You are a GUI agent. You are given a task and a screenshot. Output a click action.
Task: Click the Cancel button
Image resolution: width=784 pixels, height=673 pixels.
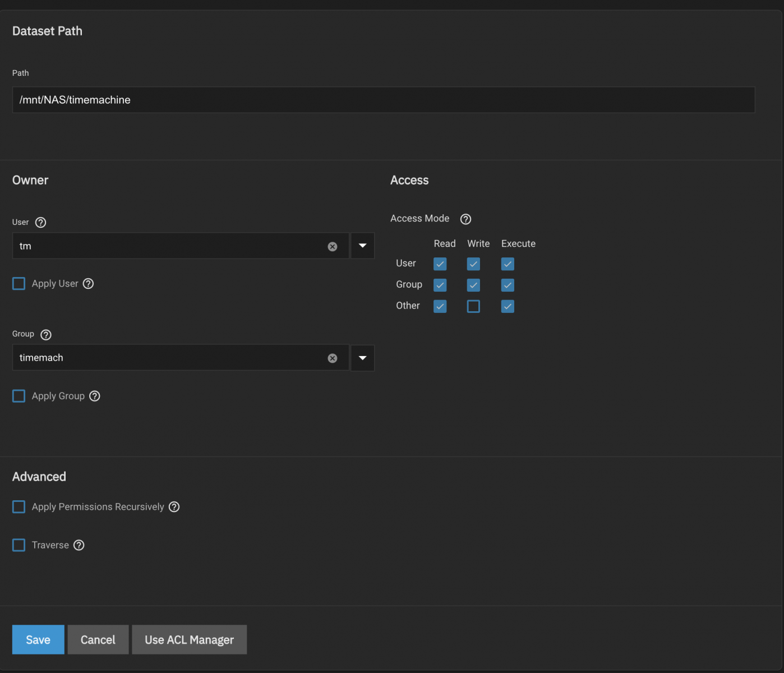[x=98, y=640]
